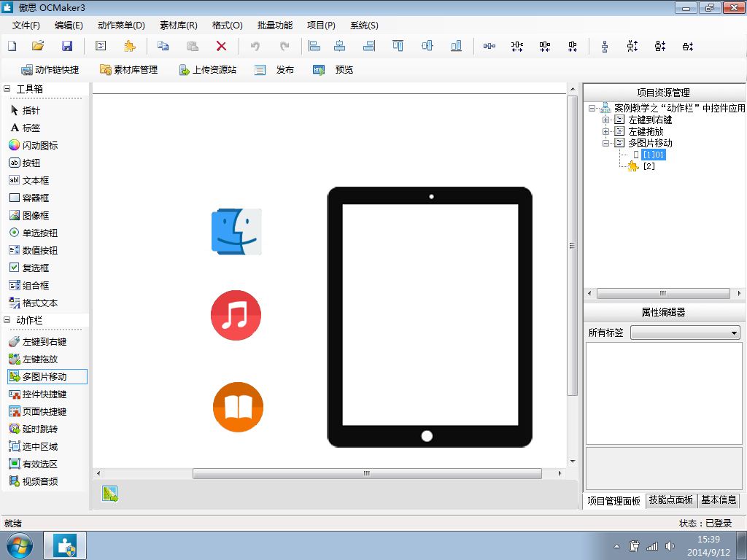This screenshot has width=747, height=560.
Task: Open the 动作菜单(D) menu
Action: 121,26
